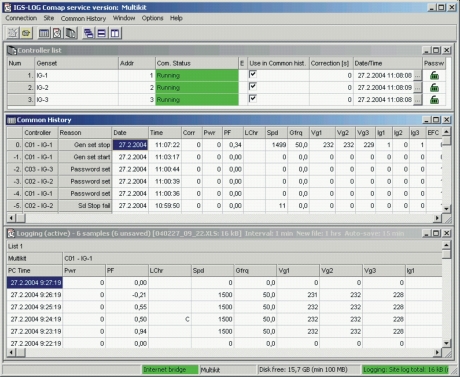Uncheck Use in Common hist. for IG-1

[253, 74]
